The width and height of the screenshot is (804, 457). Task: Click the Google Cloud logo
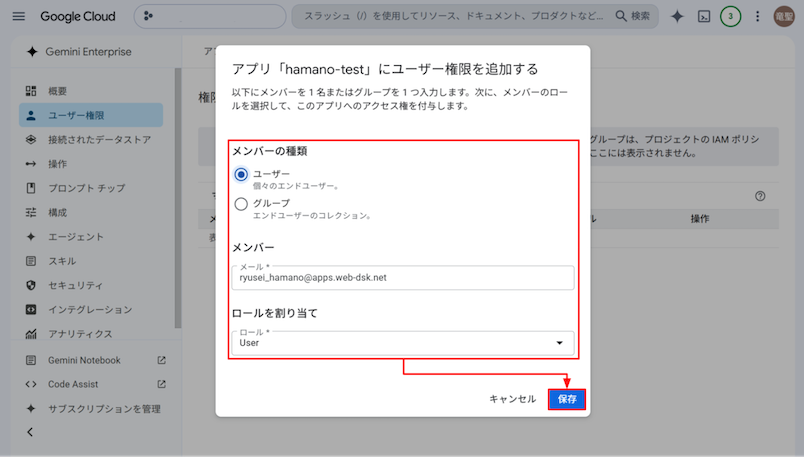point(78,16)
